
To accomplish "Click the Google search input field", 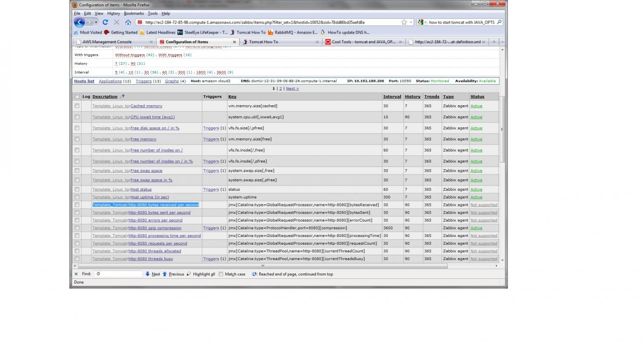I will point(462,22).
